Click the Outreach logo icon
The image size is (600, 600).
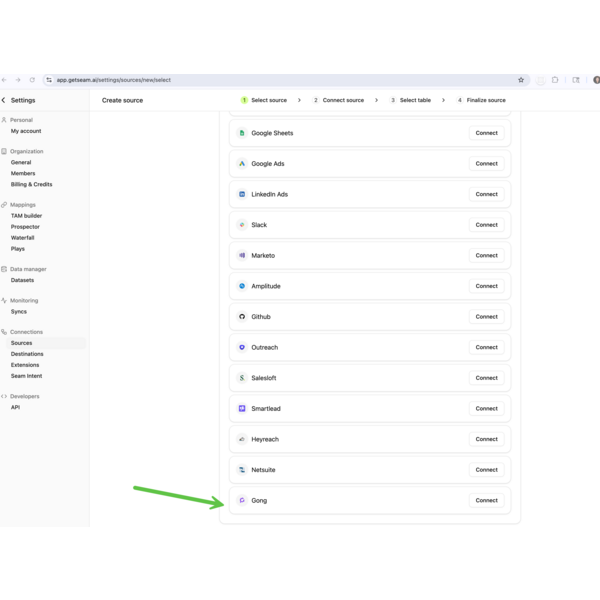point(242,348)
